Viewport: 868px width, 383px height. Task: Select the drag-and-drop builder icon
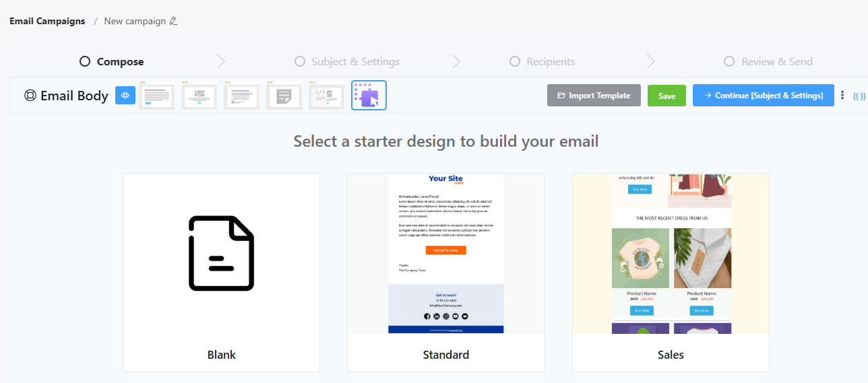369,96
